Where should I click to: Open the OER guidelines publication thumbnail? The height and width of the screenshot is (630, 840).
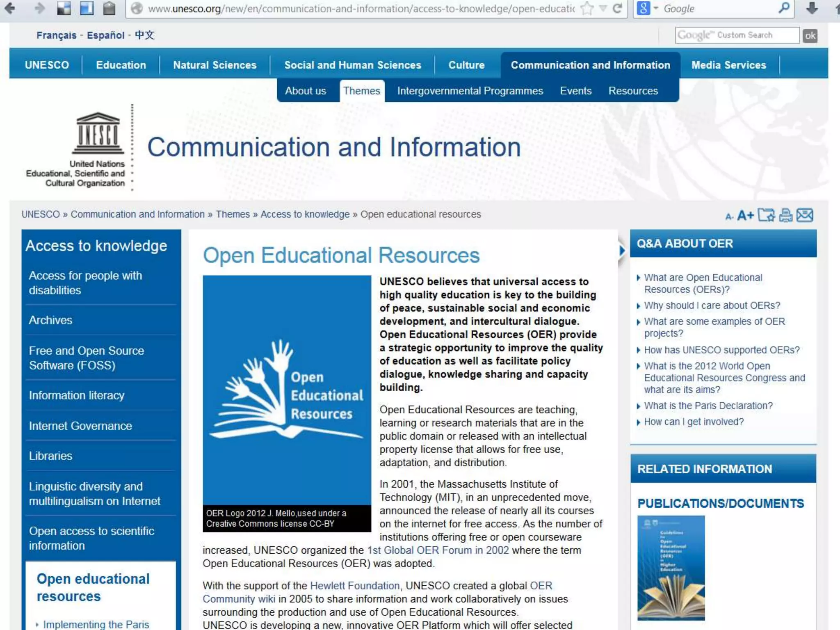tap(671, 568)
